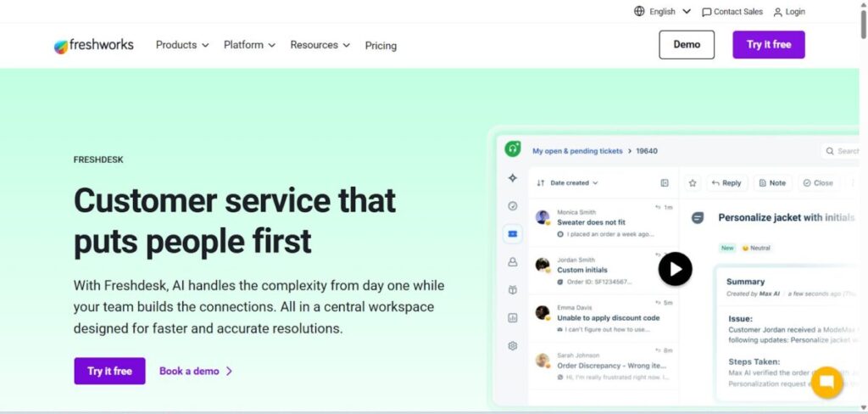
Task: Follow the Book a demo link
Action: [196, 371]
